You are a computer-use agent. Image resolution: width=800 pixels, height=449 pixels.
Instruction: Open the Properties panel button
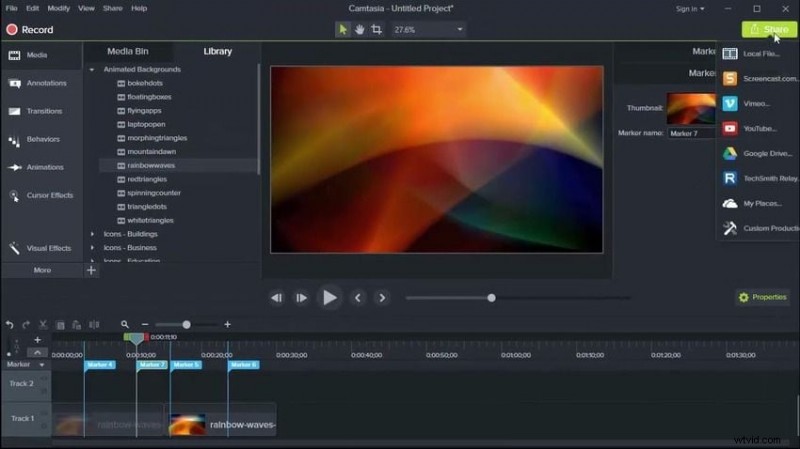tap(763, 297)
